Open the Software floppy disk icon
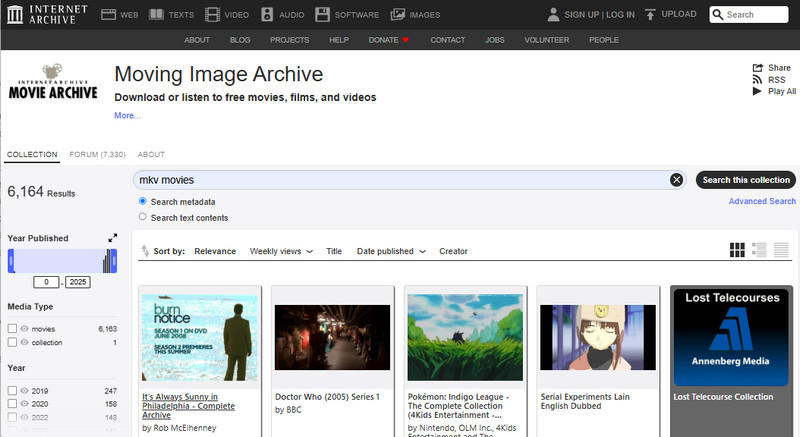Screen dimensions: 800x437 [x=322, y=14]
